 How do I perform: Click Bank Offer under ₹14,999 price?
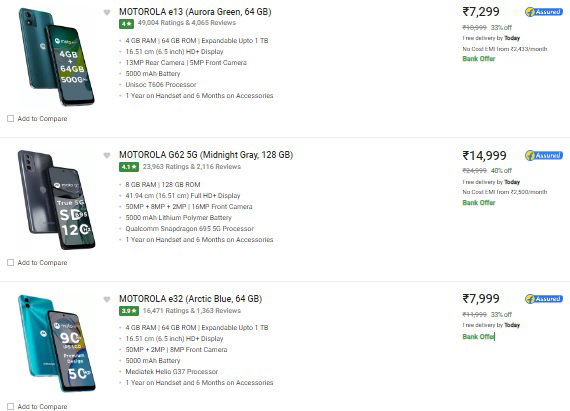coord(479,203)
